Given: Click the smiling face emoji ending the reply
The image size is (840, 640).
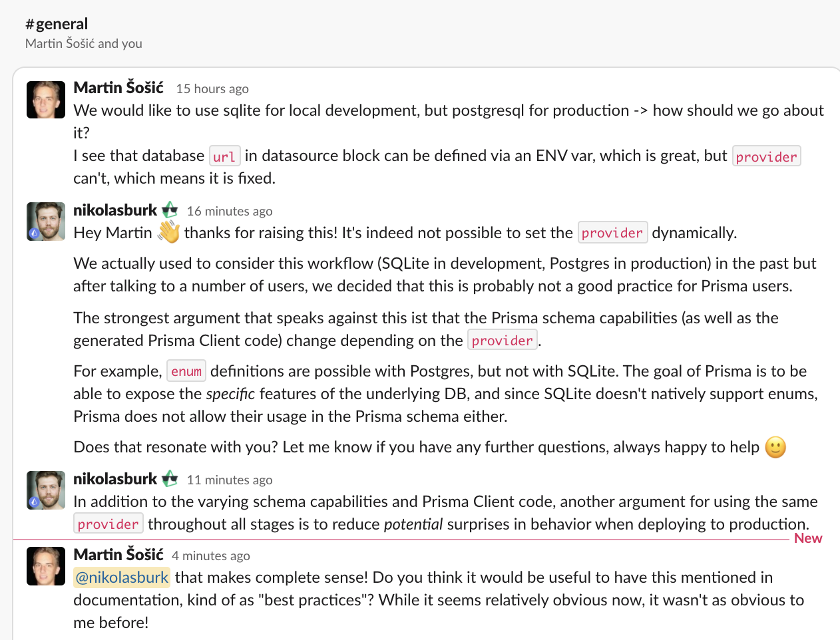Looking at the screenshot, I should point(774,447).
